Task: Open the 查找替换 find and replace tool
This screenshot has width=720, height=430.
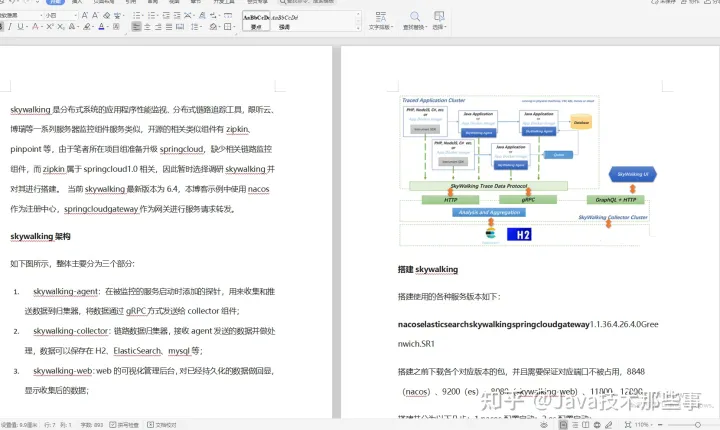Action: coord(415,21)
